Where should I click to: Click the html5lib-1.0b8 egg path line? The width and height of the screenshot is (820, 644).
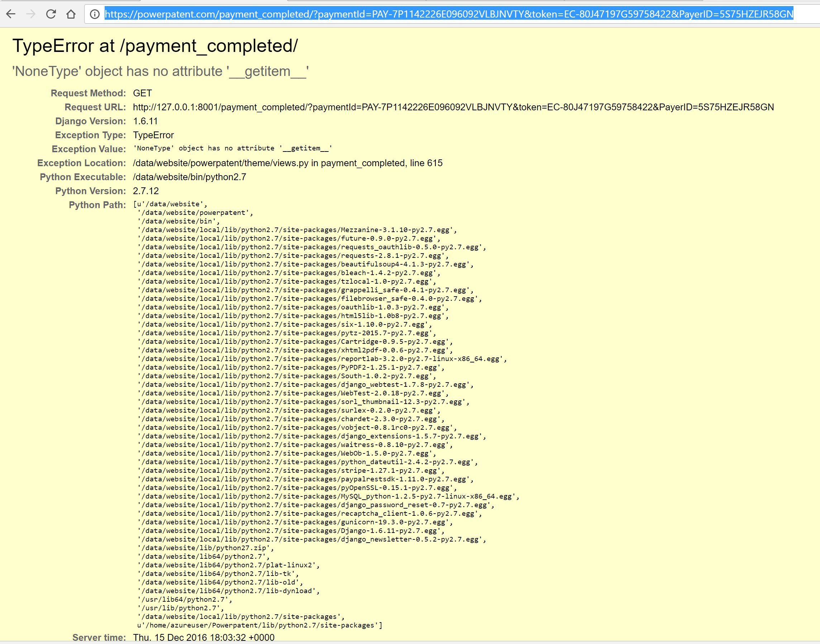[x=293, y=316]
